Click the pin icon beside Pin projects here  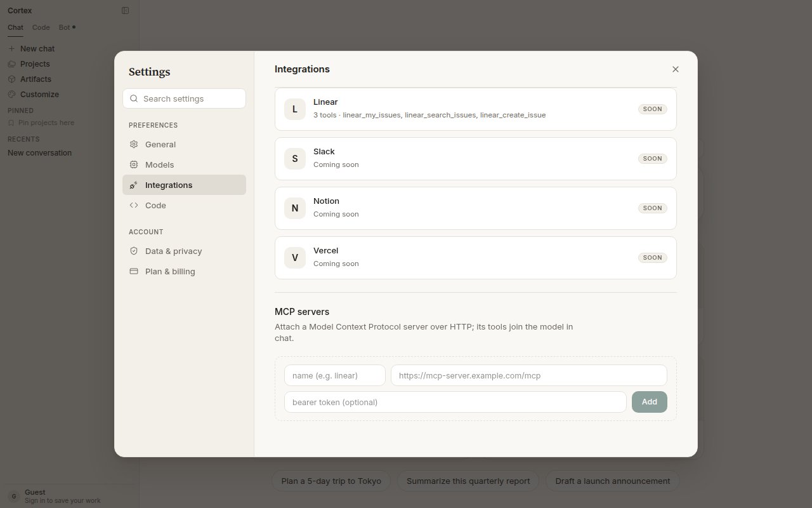11,123
